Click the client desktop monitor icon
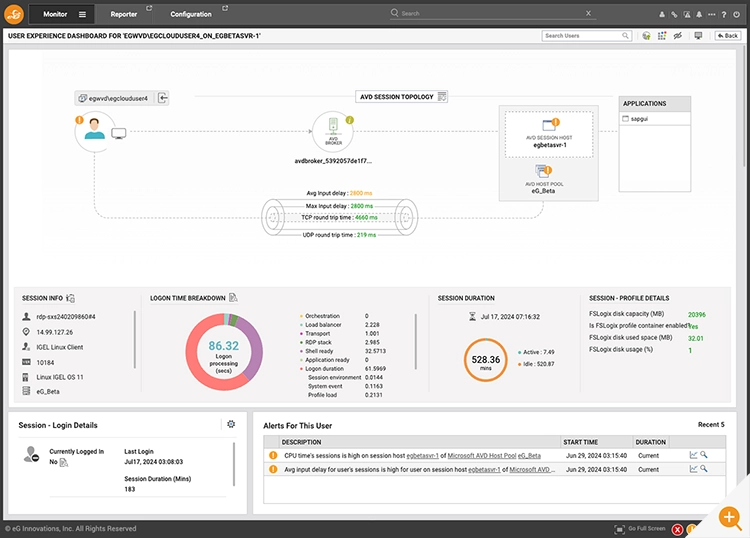The height and width of the screenshot is (538, 750). (x=119, y=133)
